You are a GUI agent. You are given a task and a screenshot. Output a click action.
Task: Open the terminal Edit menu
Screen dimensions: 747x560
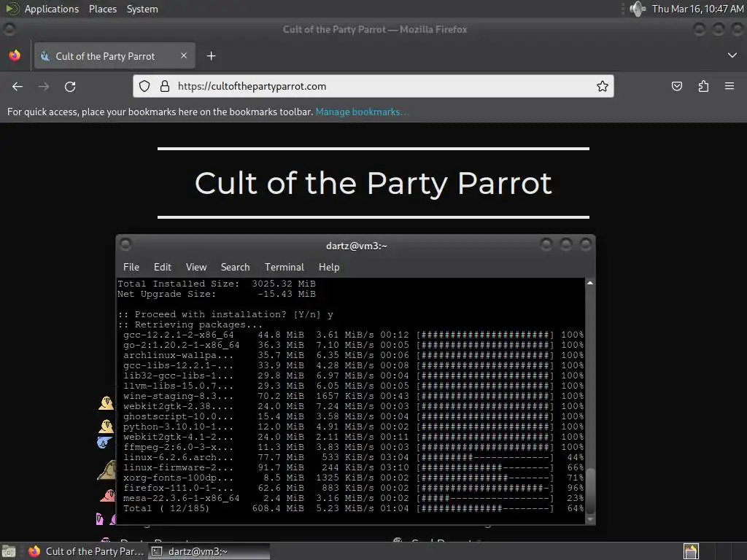tap(163, 267)
